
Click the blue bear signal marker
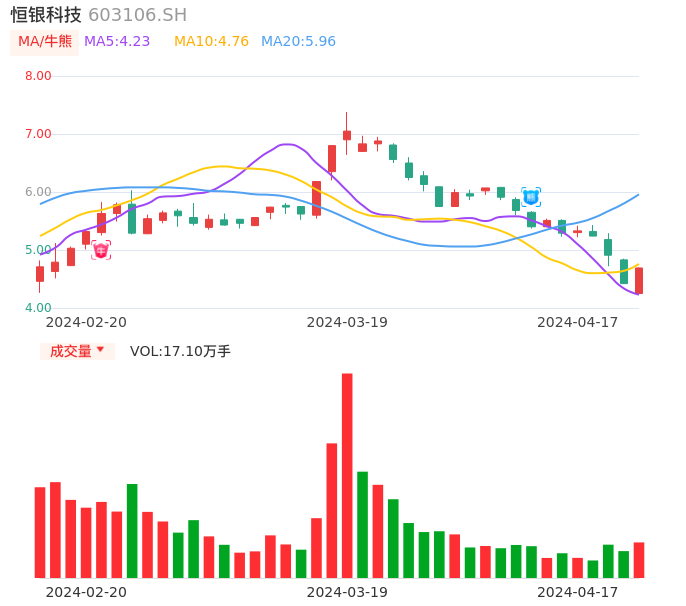click(531, 197)
